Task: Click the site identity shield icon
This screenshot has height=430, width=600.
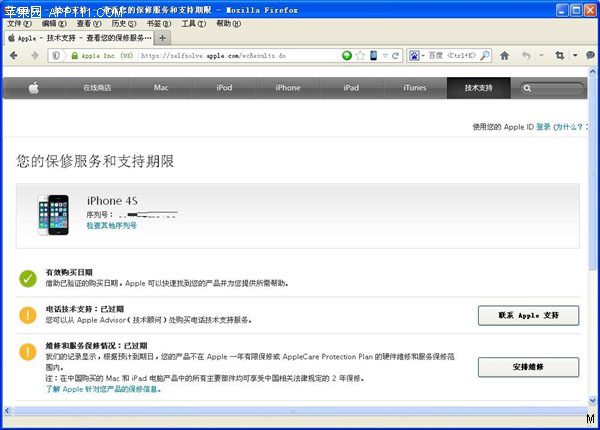Action: tap(56, 55)
